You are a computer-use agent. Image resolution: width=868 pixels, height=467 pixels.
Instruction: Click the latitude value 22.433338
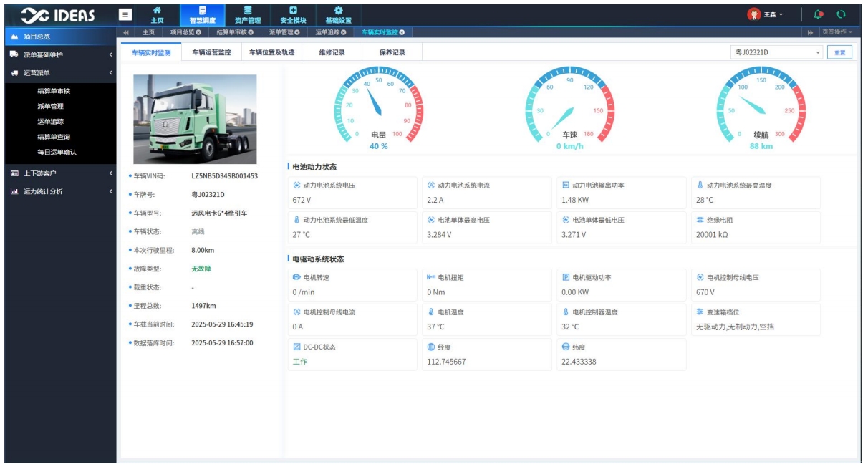click(x=579, y=362)
